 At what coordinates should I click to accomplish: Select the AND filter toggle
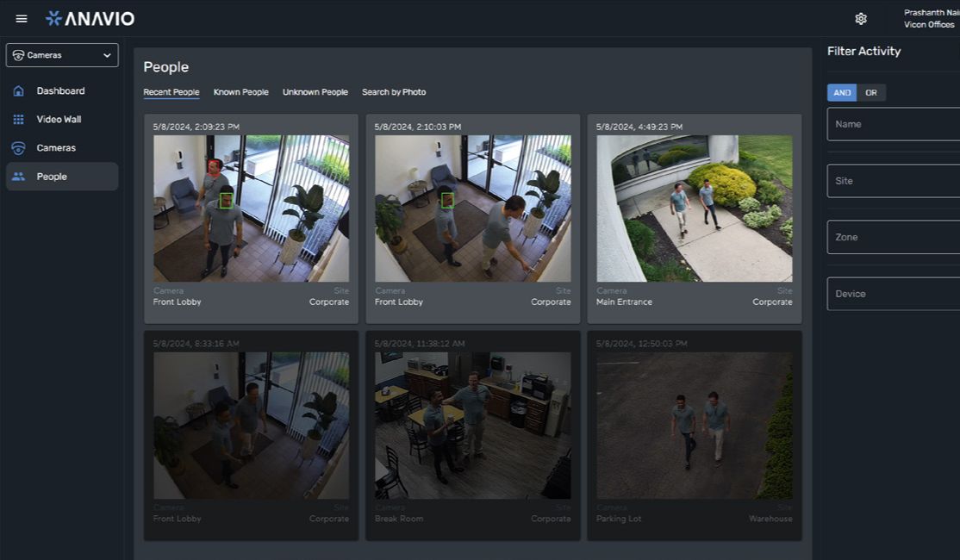click(842, 93)
